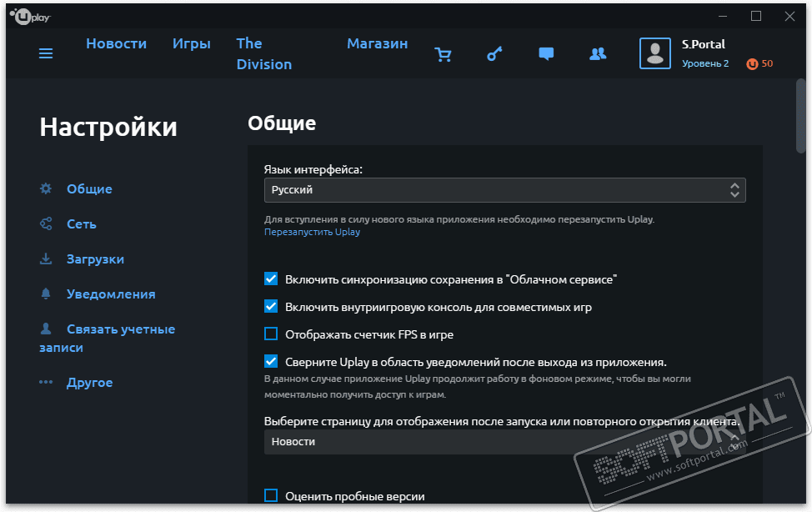812x512 pixels.
Task: Open the shopping cart icon
Action: tap(443, 54)
